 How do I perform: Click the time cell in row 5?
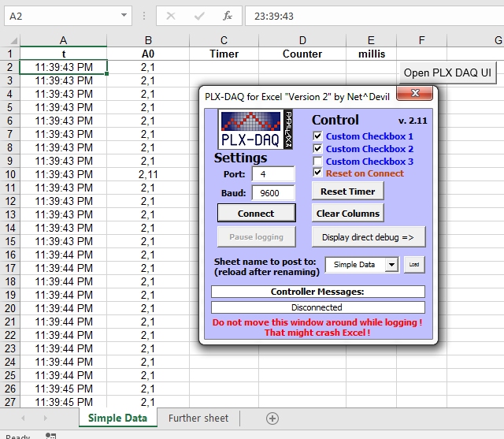pyautogui.click(x=63, y=107)
